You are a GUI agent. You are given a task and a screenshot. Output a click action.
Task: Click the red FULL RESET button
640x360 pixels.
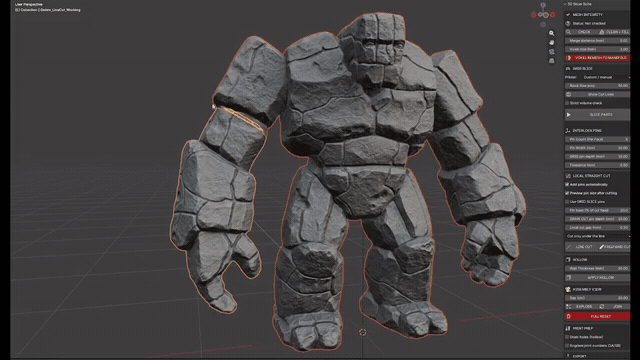click(x=597, y=316)
